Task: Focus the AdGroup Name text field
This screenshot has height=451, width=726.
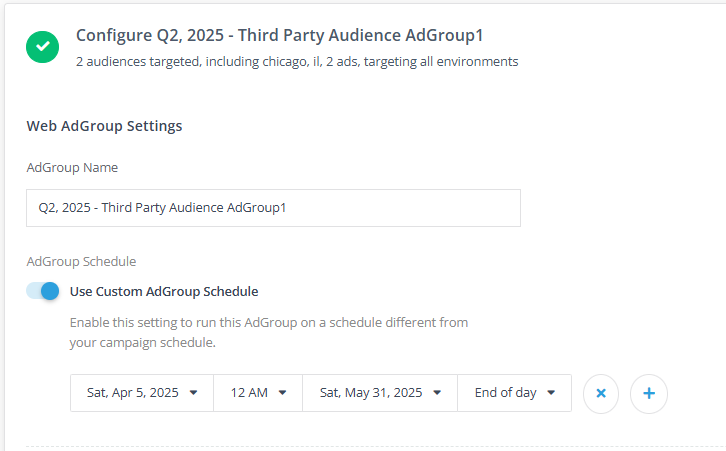Action: pyautogui.click(x=273, y=208)
